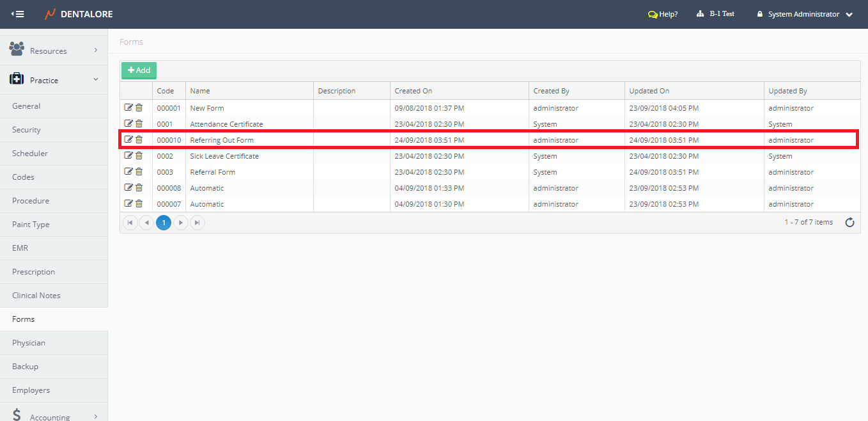Expand the Resources sidebar section

[54, 51]
